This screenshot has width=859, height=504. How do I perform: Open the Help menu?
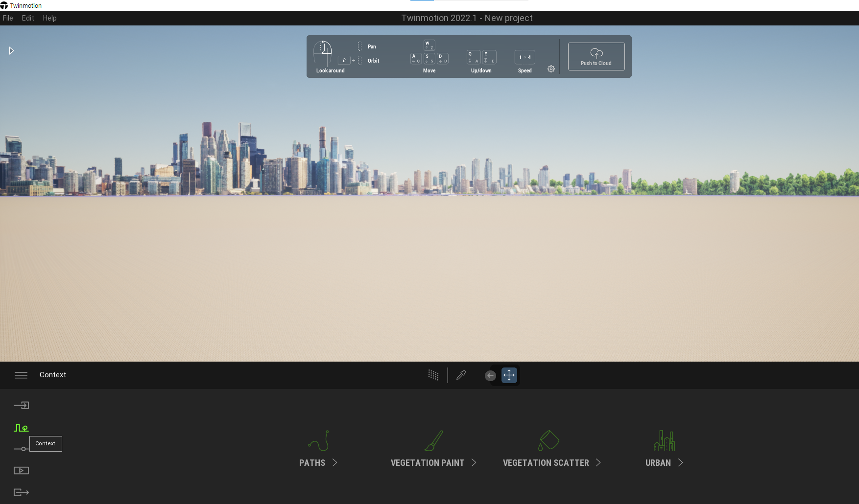tap(49, 18)
